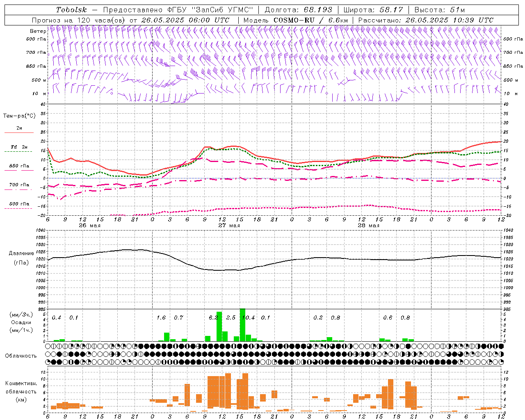
Task: Click the 0.6 precipitation value
Action: tap(388, 318)
